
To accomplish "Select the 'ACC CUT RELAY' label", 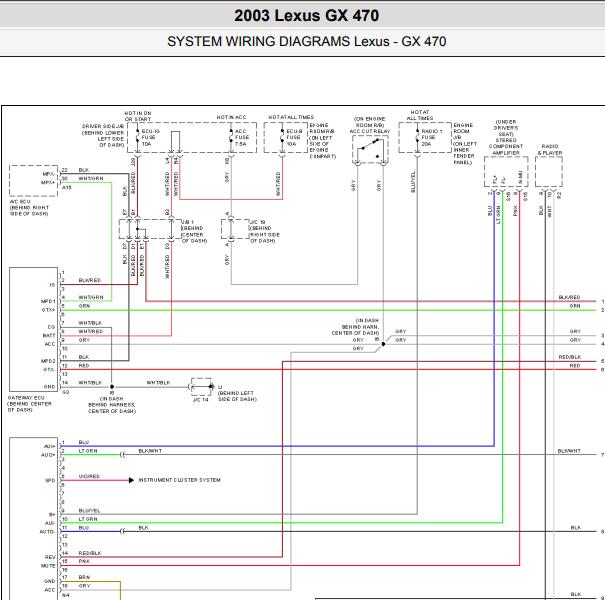I will pos(370,131).
